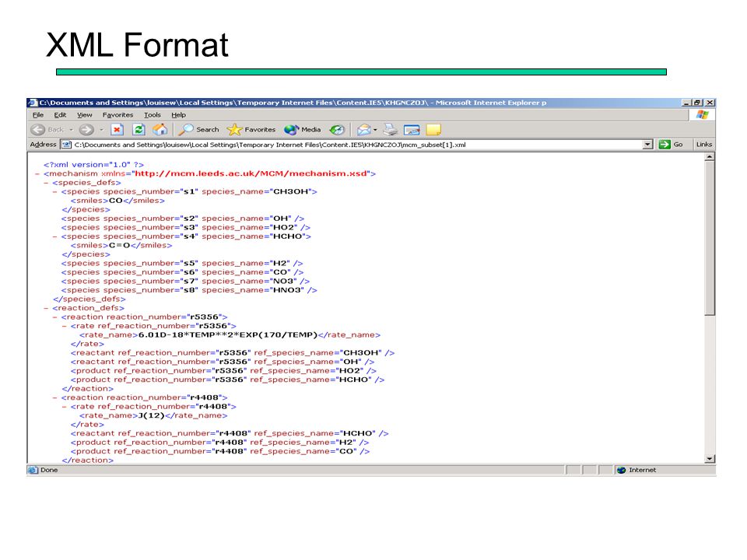Click the green Go button
747x560 pixels.
click(x=671, y=145)
